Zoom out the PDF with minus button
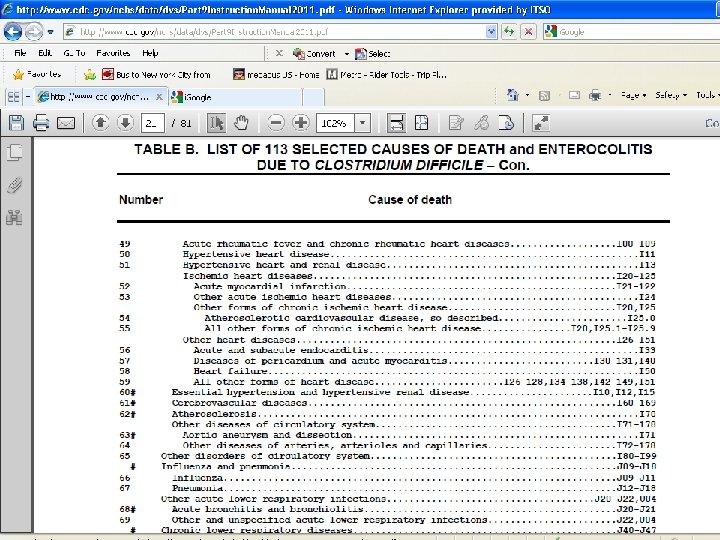Image resolution: width=720 pixels, height=540 pixels. coord(276,123)
